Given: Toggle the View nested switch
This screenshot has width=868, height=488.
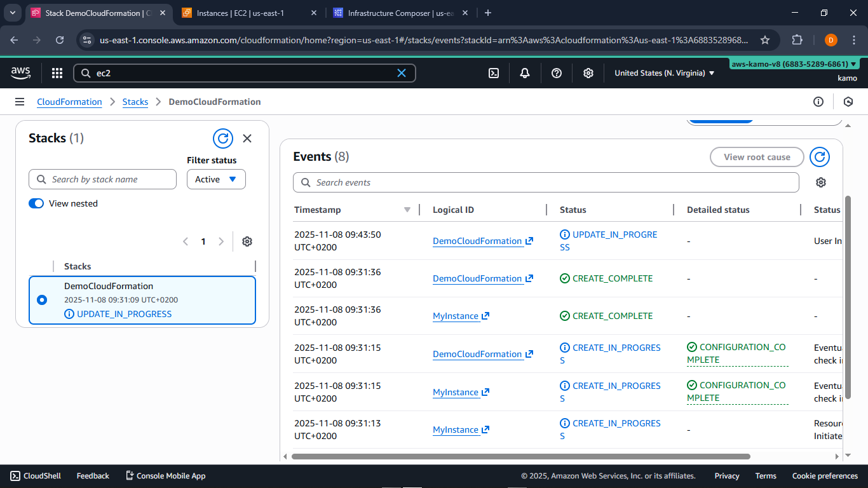Looking at the screenshot, I should (36, 203).
